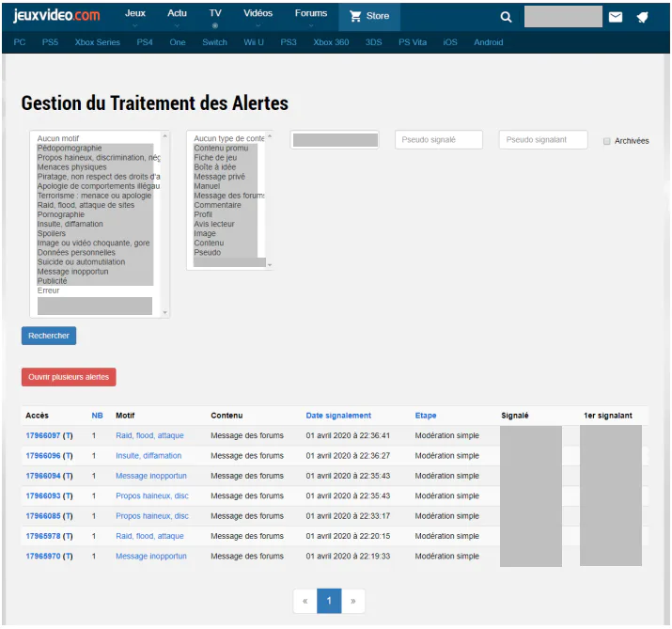Image resolution: width=672 pixels, height=629 pixels.
Task: Open the PS Vita platform tab
Action: 413,42
